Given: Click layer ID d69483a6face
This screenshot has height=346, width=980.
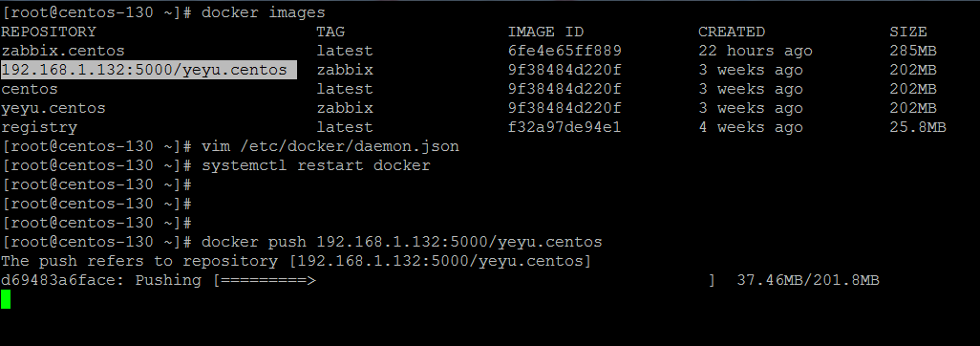Looking at the screenshot, I should 63,280.
